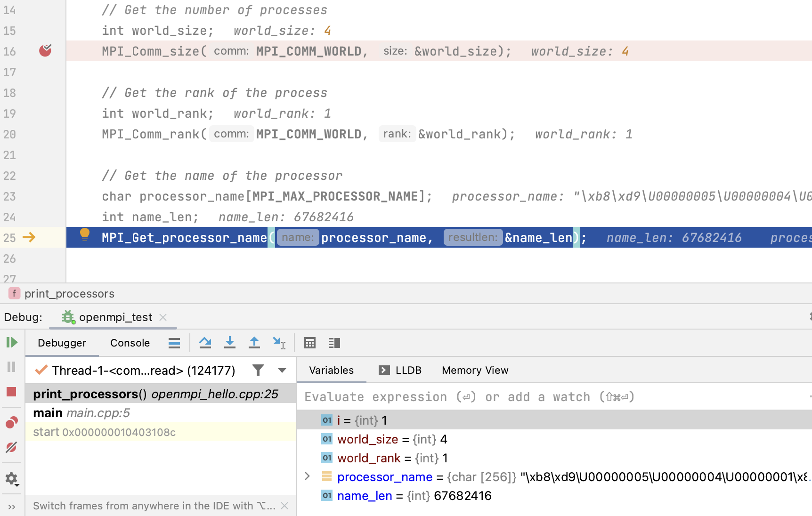This screenshot has width=812, height=516.
Task: Toggle Mute Breakpoints
Action: 12,448
